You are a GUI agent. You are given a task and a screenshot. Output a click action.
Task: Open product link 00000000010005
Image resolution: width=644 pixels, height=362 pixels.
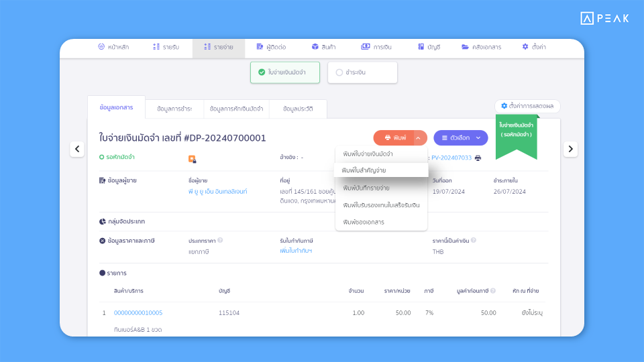[138, 313]
